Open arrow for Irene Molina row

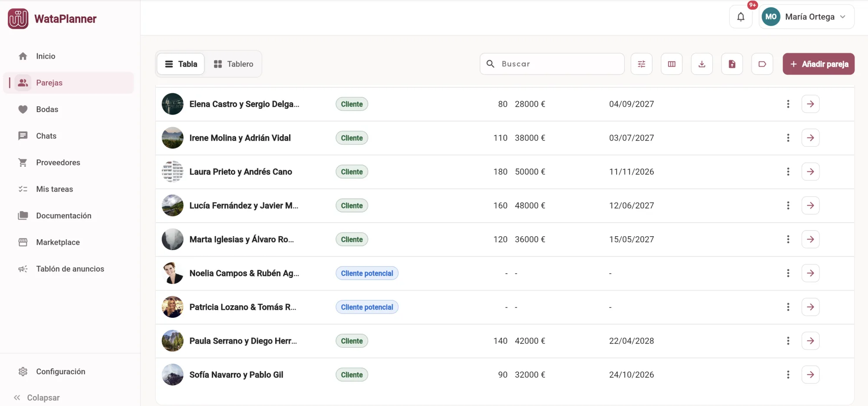pyautogui.click(x=810, y=138)
